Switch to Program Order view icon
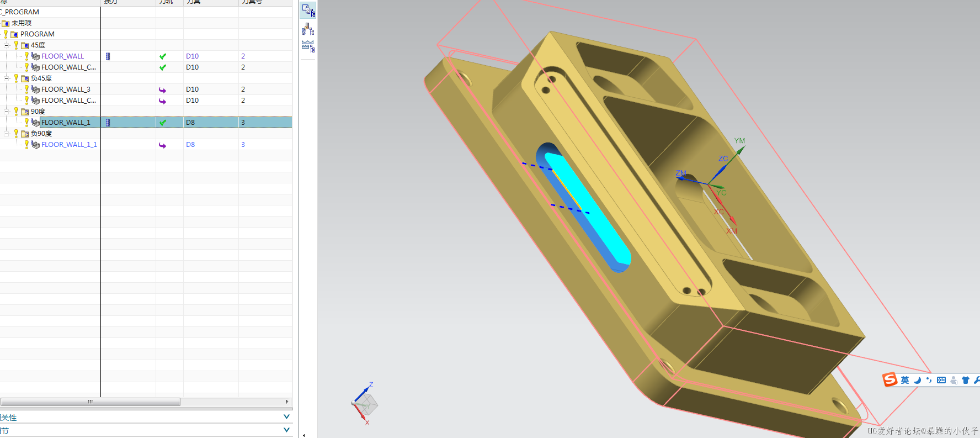This screenshot has height=438, width=980. tap(308, 10)
